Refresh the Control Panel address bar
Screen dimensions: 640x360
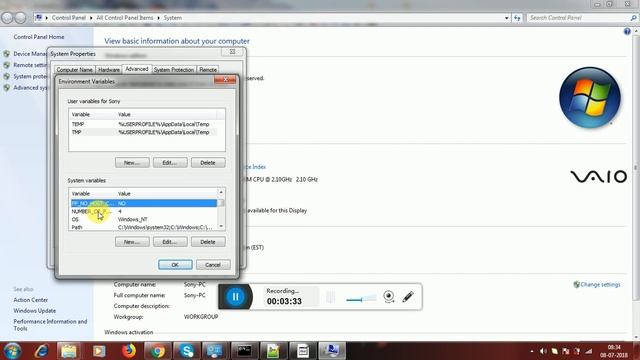coord(517,18)
